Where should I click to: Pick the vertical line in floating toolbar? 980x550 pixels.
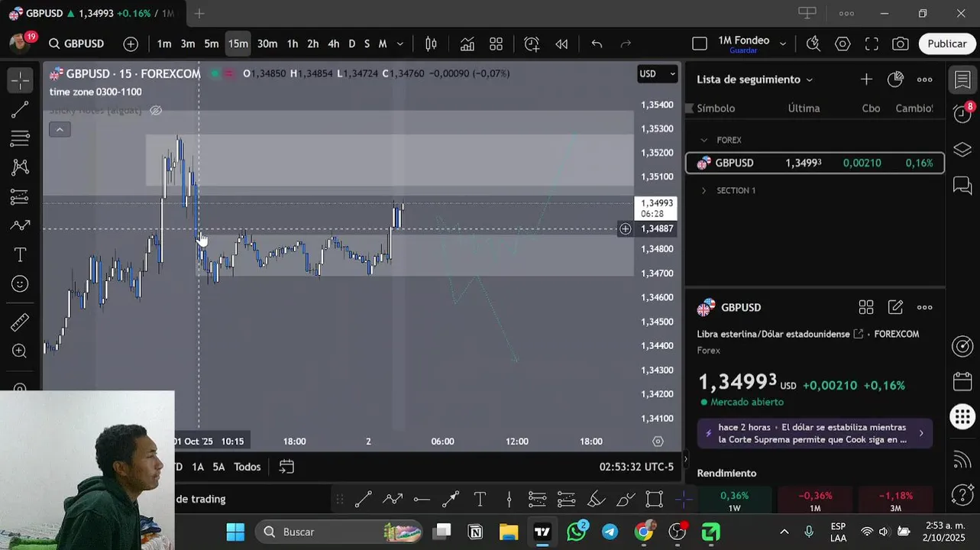pos(509,500)
